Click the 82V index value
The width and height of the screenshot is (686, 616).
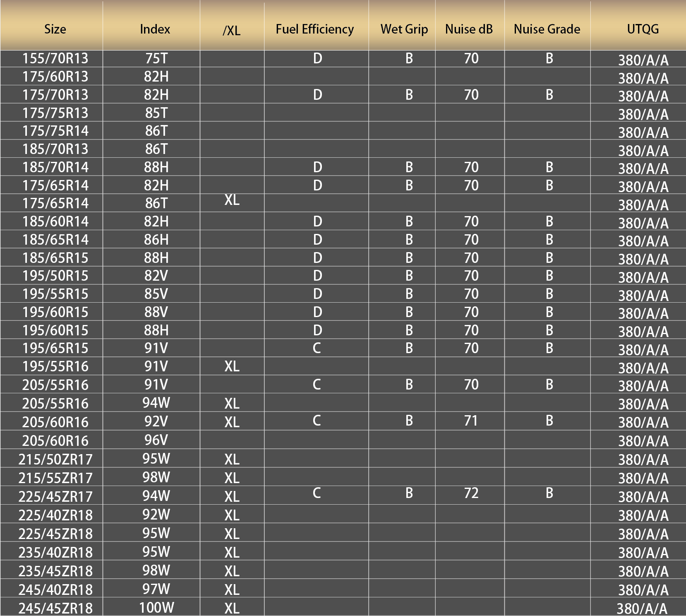tap(156, 276)
